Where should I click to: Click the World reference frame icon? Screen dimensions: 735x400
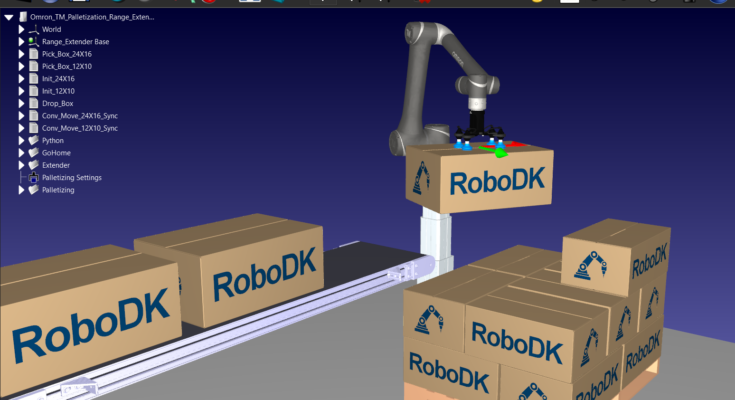33,29
